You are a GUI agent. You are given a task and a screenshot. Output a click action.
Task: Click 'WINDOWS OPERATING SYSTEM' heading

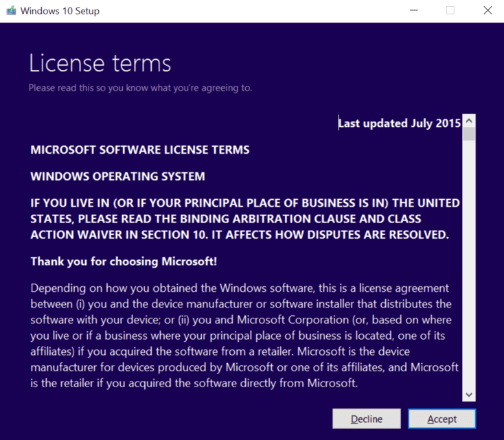tap(117, 176)
